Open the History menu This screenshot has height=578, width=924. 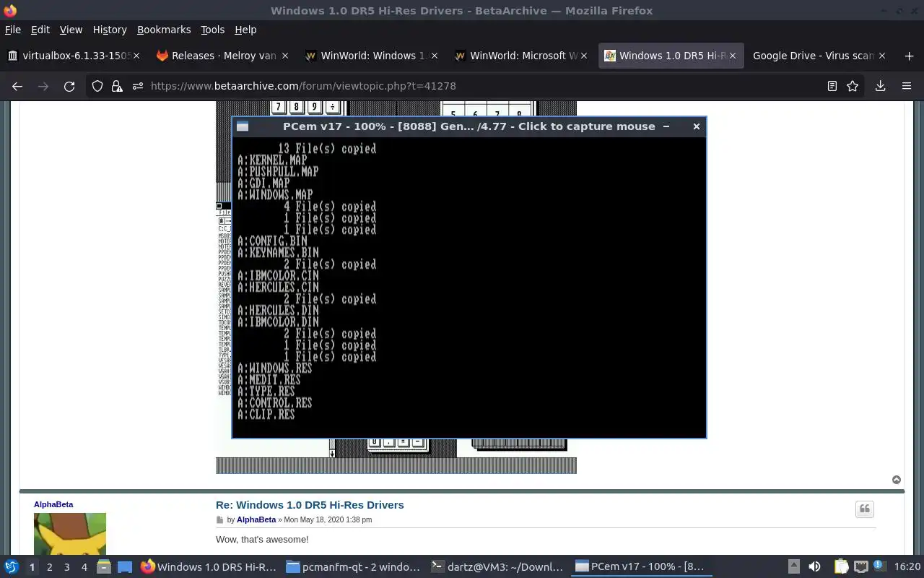(x=110, y=30)
